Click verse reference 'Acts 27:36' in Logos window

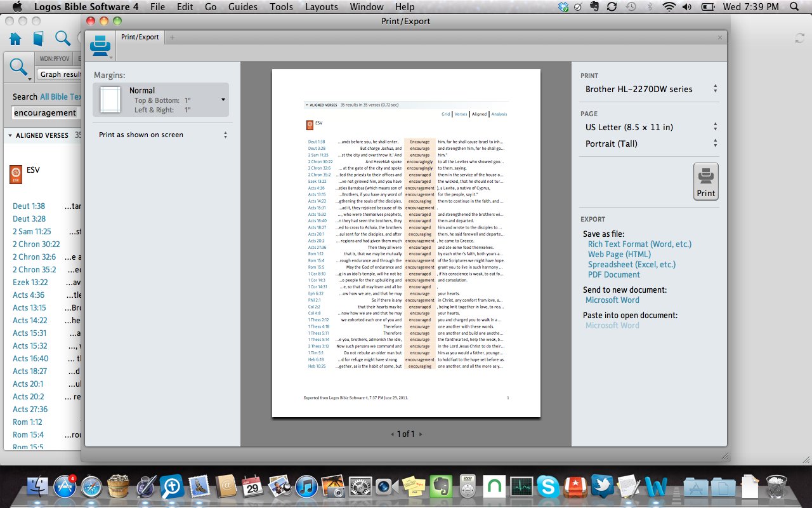pyautogui.click(x=30, y=409)
